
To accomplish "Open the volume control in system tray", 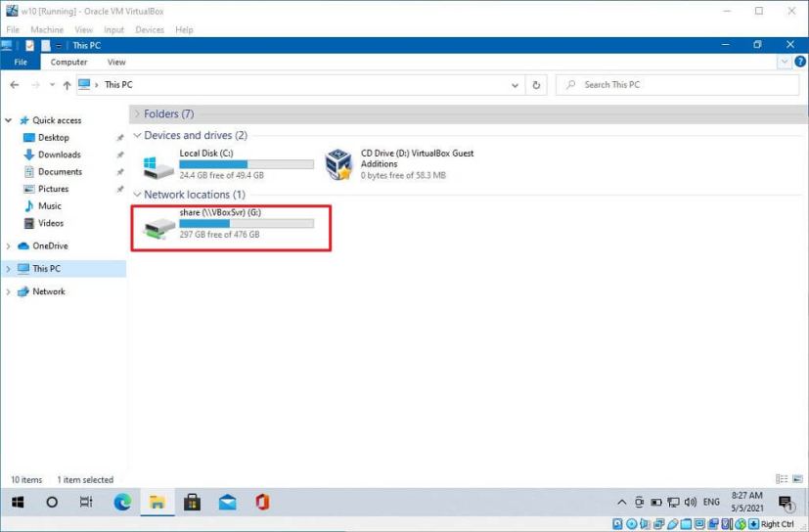I will click(691, 502).
